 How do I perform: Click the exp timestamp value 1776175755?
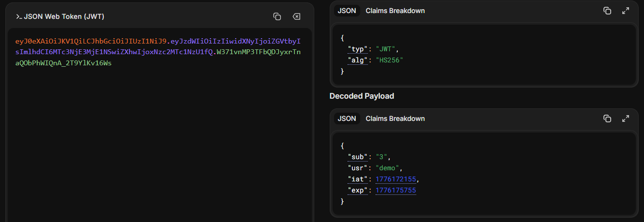click(395, 191)
